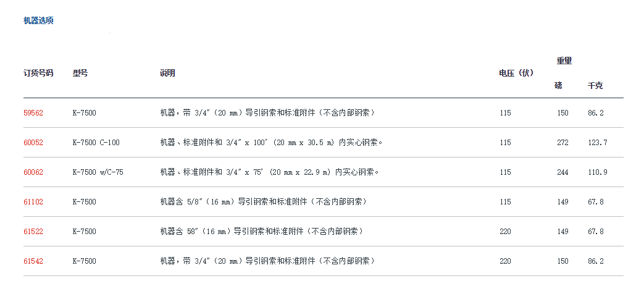Screen dimensions: 644x294
Task: Select the K-7500 C-100 model cell
Action: point(96,143)
